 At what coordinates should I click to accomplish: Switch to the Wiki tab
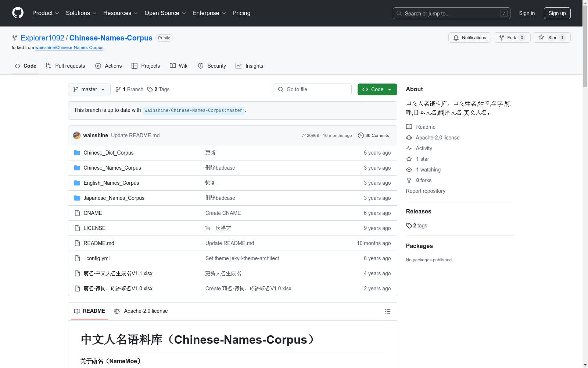click(x=179, y=66)
